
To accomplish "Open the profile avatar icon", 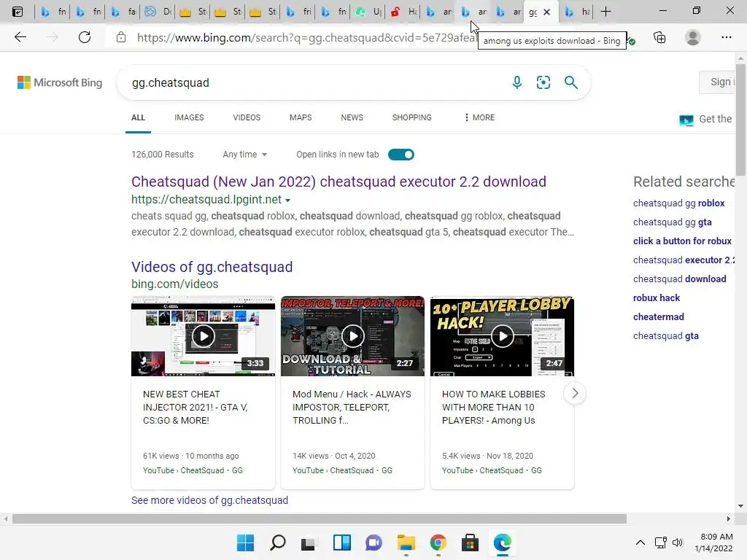I will (693, 37).
